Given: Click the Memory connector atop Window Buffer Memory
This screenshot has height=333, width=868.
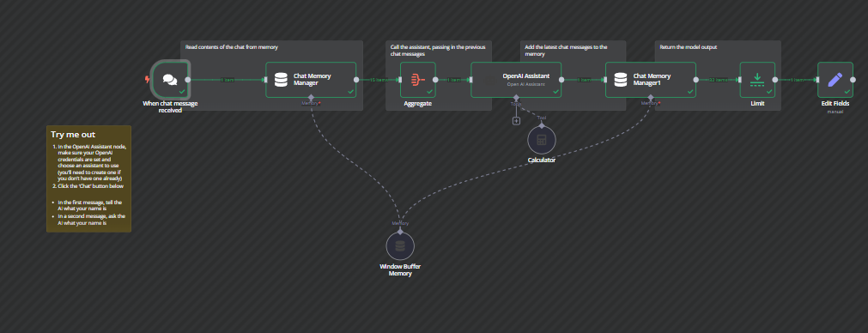Looking at the screenshot, I should tap(400, 232).
